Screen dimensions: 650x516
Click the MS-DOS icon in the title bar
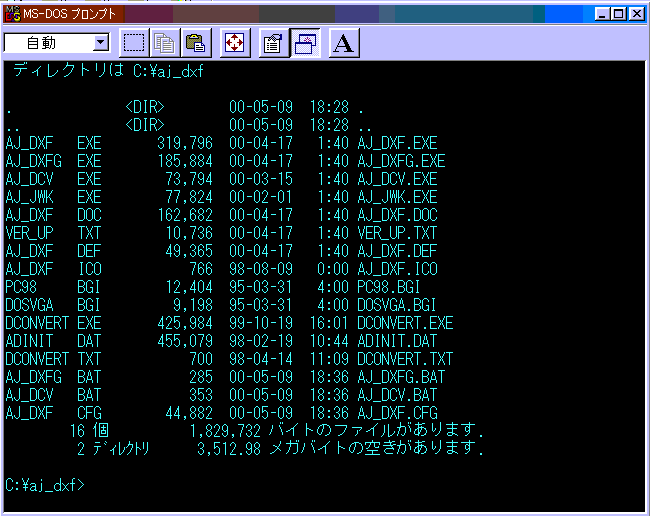[12, 14]
